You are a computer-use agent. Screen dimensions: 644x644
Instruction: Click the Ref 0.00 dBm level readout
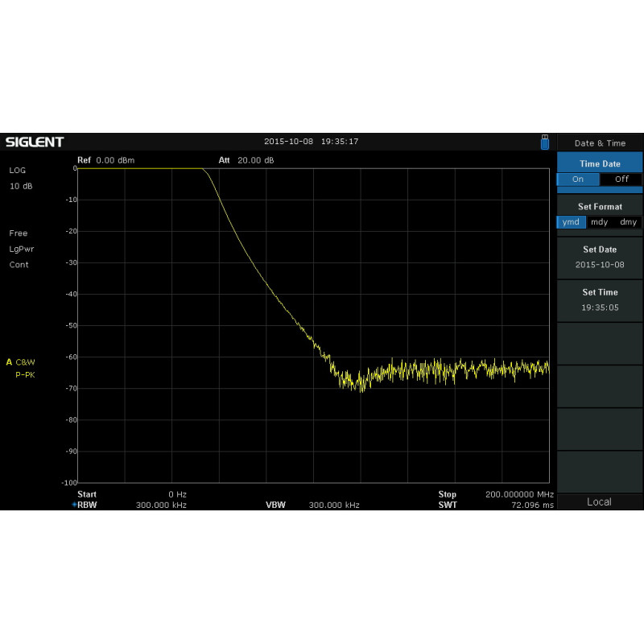(x=105, y=160)
